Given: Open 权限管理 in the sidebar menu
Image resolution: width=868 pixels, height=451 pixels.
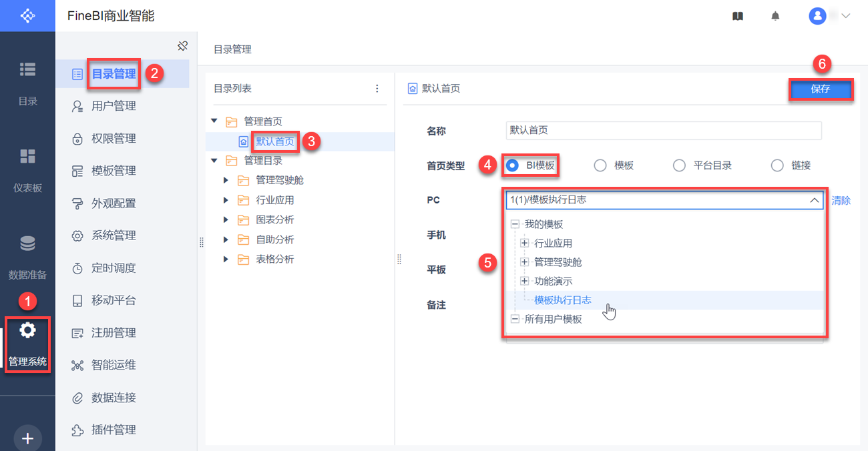Looking at the screenshot, I should click(x=114, y=139).
